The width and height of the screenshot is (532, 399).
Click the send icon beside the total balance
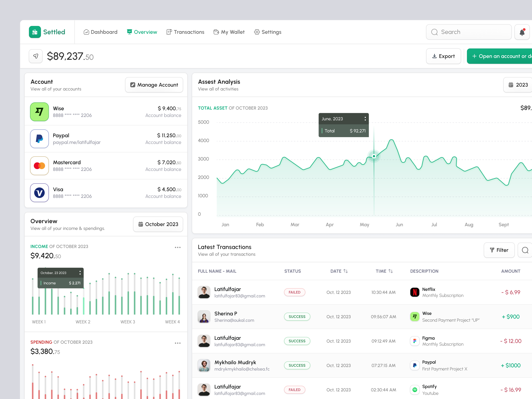click(x=35, y=56)
